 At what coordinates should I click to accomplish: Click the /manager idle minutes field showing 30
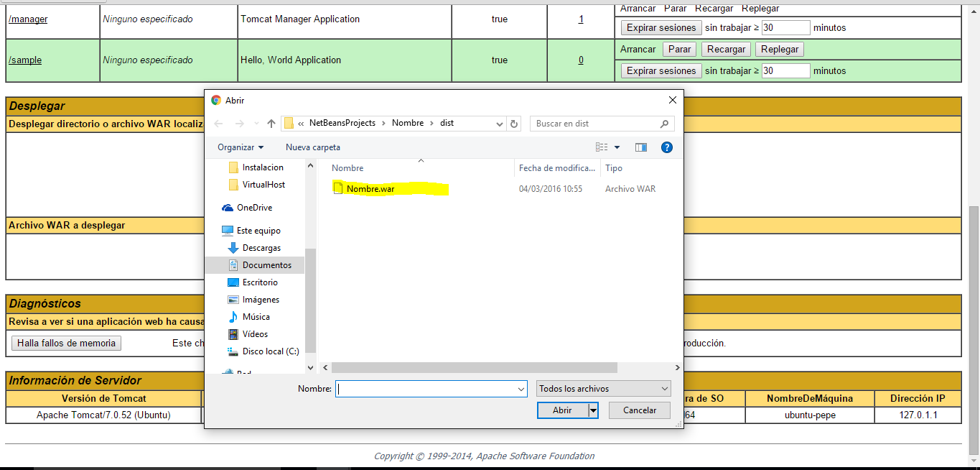785,28
